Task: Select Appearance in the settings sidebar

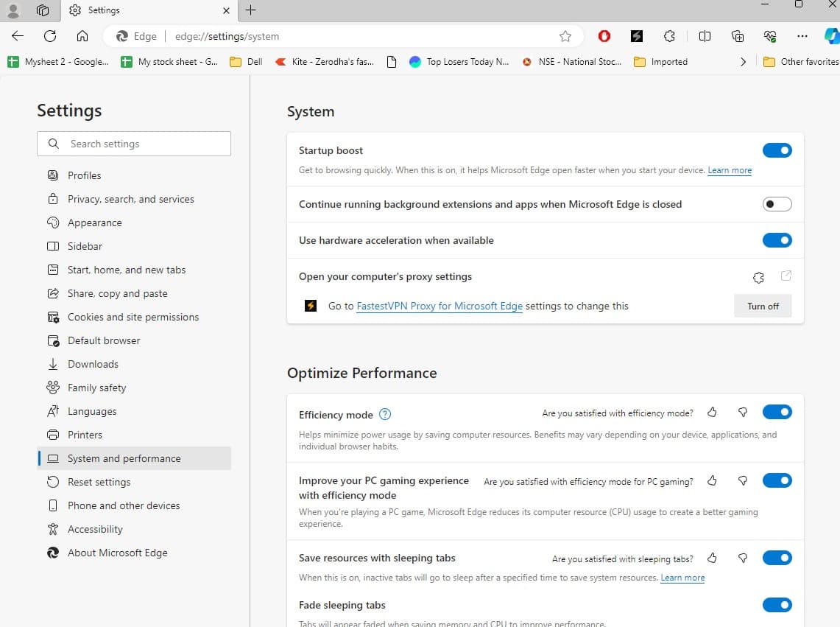Action: click(94, 223)
